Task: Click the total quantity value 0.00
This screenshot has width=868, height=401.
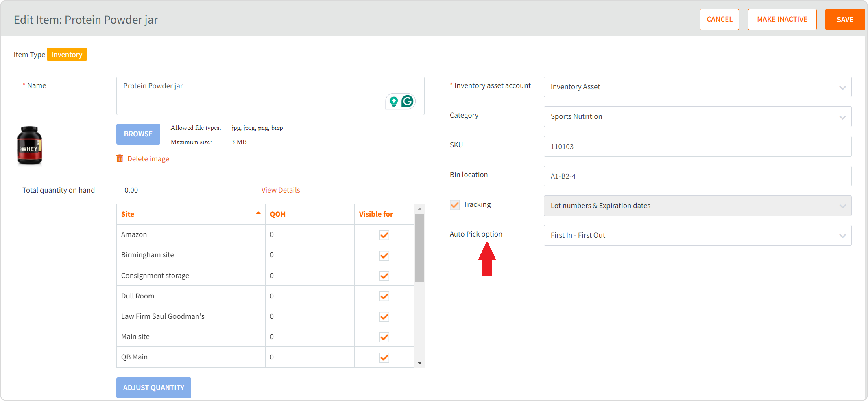Action: [131, 190]
